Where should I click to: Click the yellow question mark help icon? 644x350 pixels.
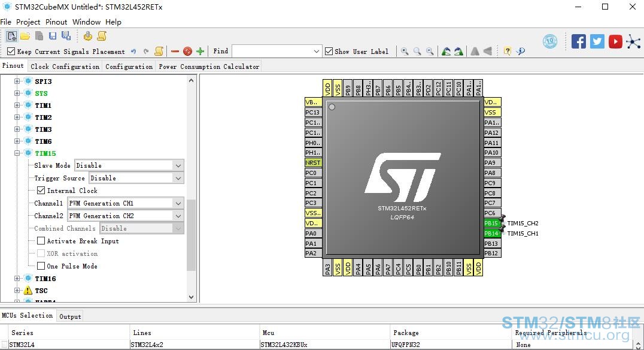[508, 52]
